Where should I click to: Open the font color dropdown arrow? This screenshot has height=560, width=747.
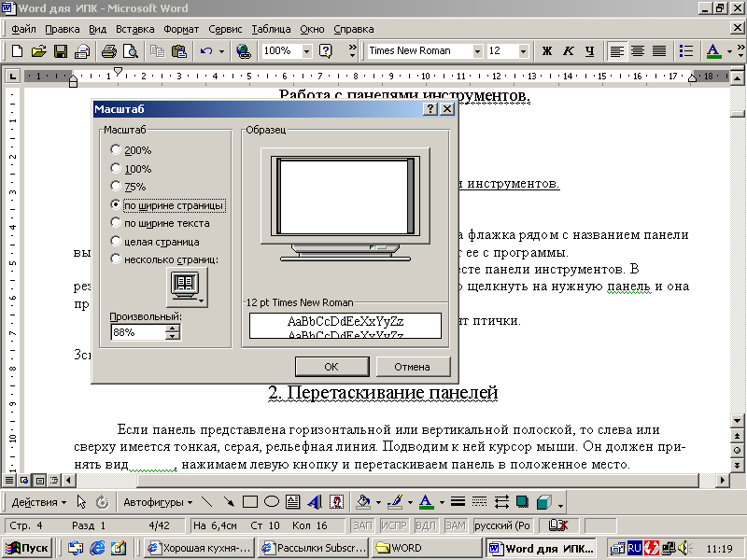729,51
